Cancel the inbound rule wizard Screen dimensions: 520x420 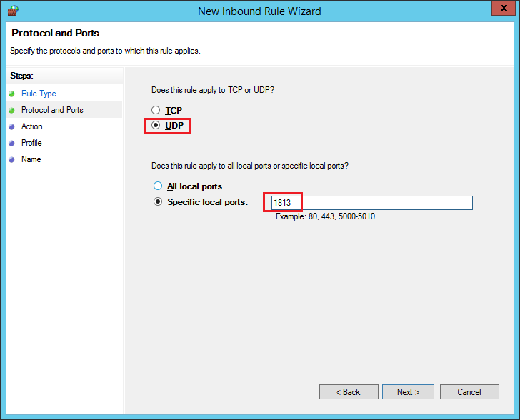[x=469, y=392]
